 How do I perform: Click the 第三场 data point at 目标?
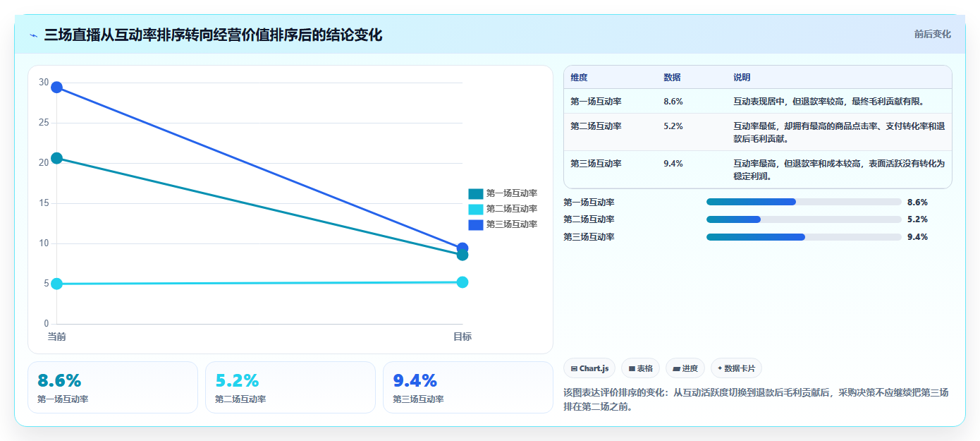coord(463,248)
